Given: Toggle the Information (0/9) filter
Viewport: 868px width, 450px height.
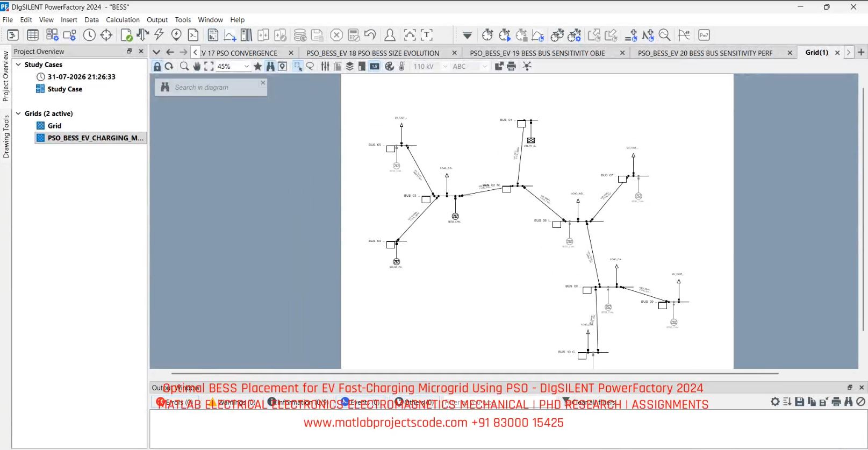Looking at the screenshot, I should point(298,402).
